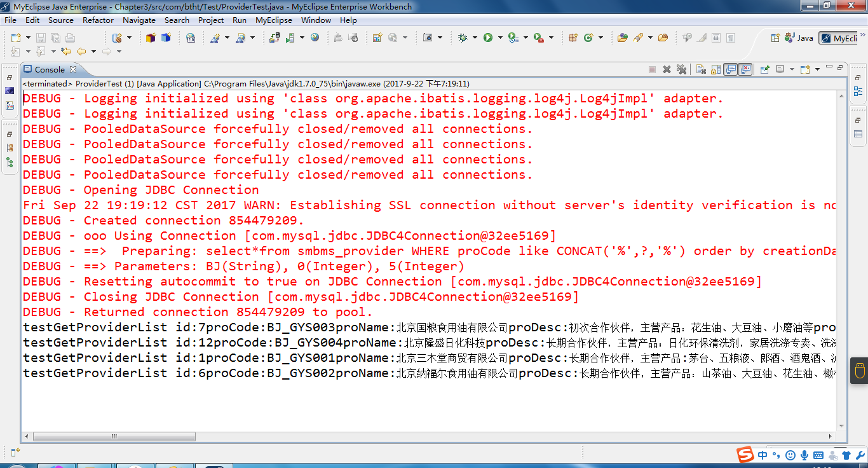The width and height of the screenshot is (868, 468).
Task: Toggle Show Console When Standard Error Changes
Action: 745,69
